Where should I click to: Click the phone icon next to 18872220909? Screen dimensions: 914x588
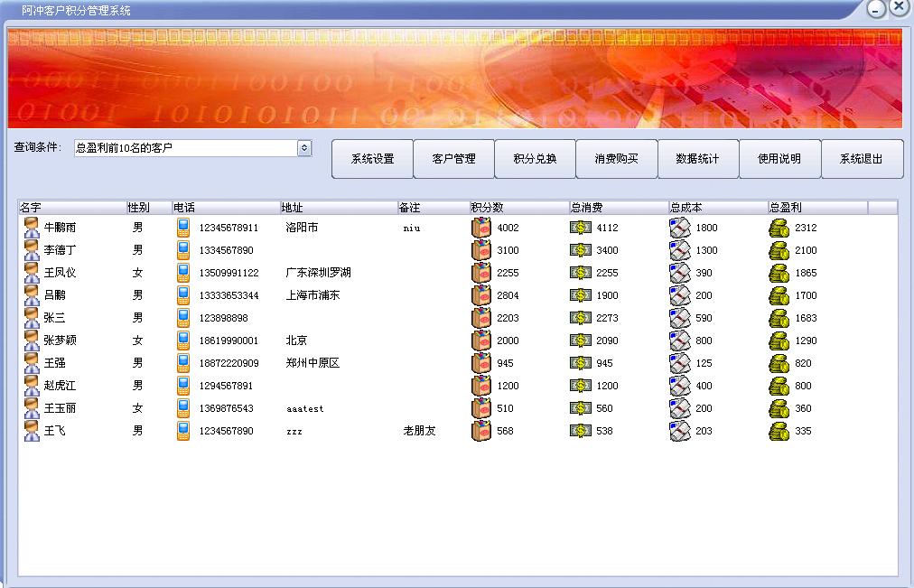click(x=183, y=363)
